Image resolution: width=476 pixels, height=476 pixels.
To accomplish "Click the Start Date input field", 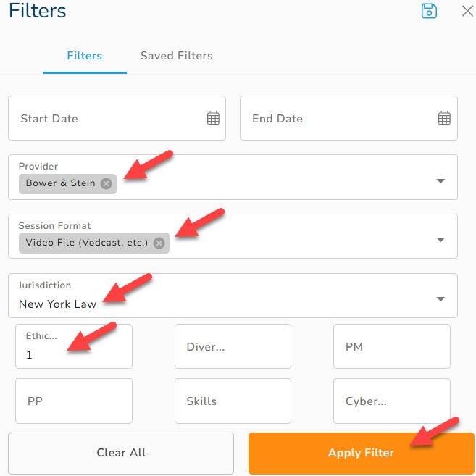I will point(117,118).
